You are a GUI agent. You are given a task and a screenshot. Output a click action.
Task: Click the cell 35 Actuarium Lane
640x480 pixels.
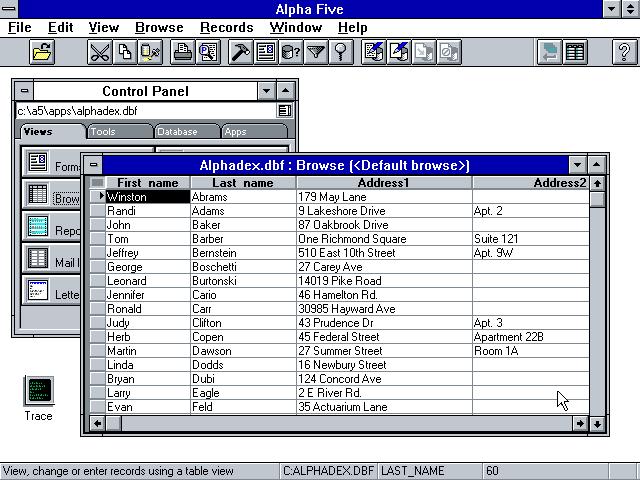(x=384, y=407)
